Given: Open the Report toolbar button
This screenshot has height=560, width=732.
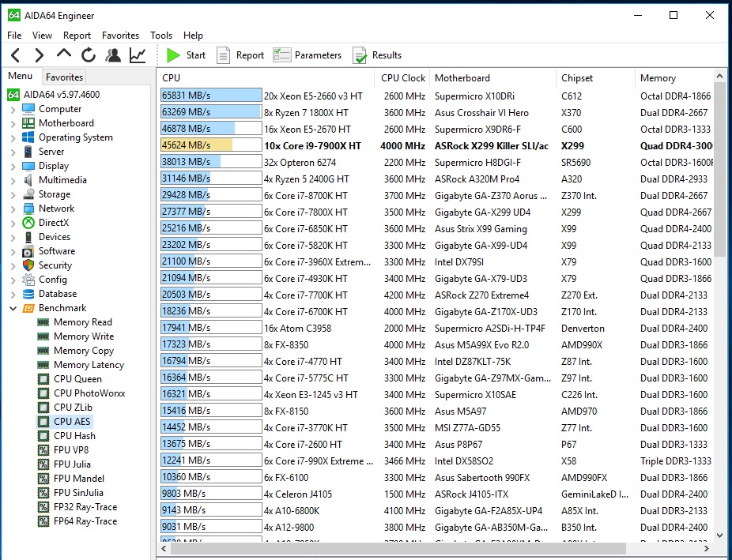Looking at the screenshot, I should pyautogui.click(x=240, y=55).
